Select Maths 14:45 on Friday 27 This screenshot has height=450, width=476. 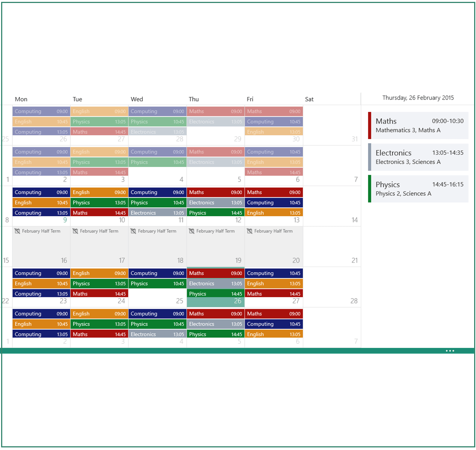point(274,293)
